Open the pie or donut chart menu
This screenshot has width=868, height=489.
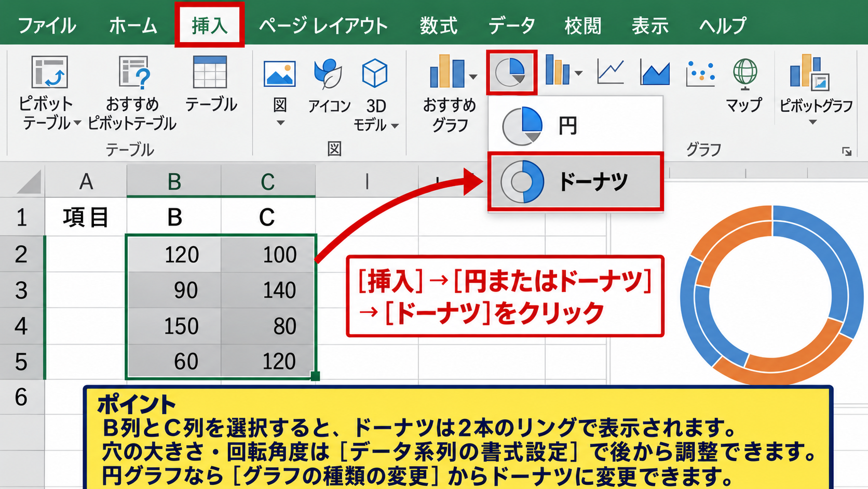coord(511,72)
